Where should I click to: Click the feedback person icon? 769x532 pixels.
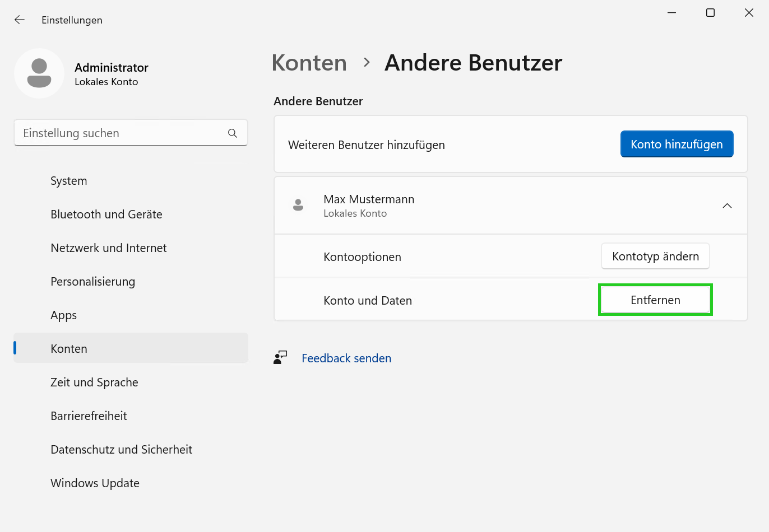[x=280, y=357]
